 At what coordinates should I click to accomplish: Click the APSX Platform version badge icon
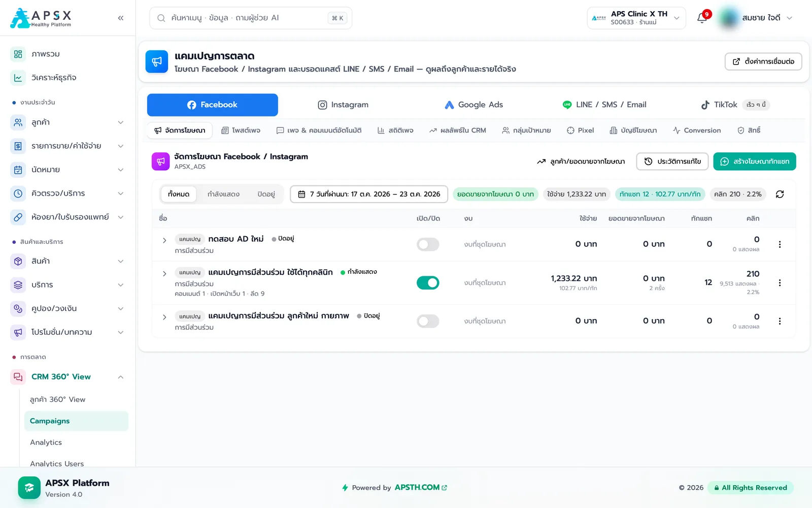(x=29, y=488)
